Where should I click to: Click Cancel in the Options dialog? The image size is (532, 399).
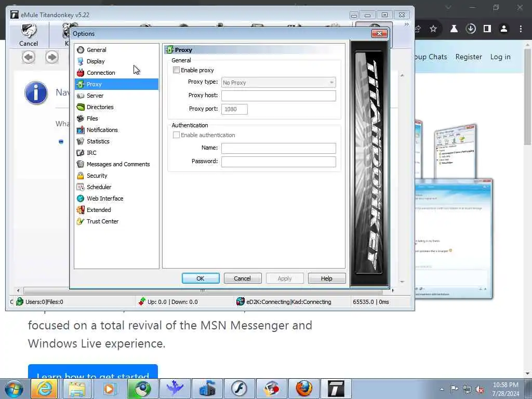pyautogui.click(x=243, y=278)
